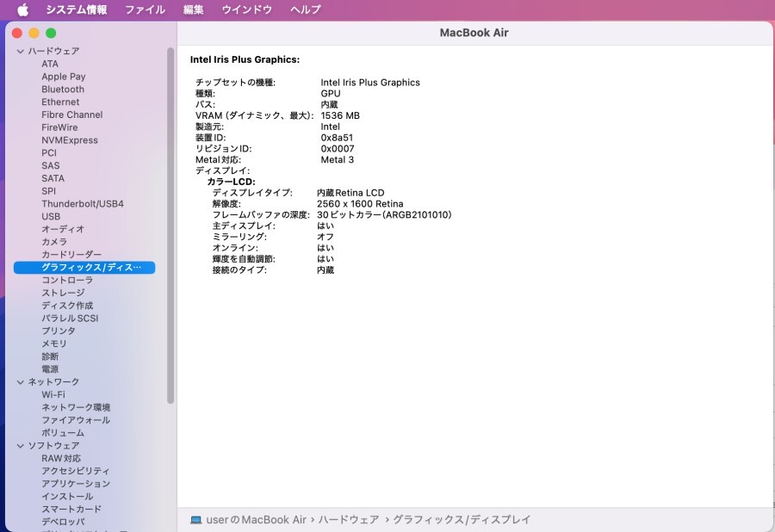Select パラレルSCSI in the sidebar
The image size is (775, 532).
[x=70, y=319]
